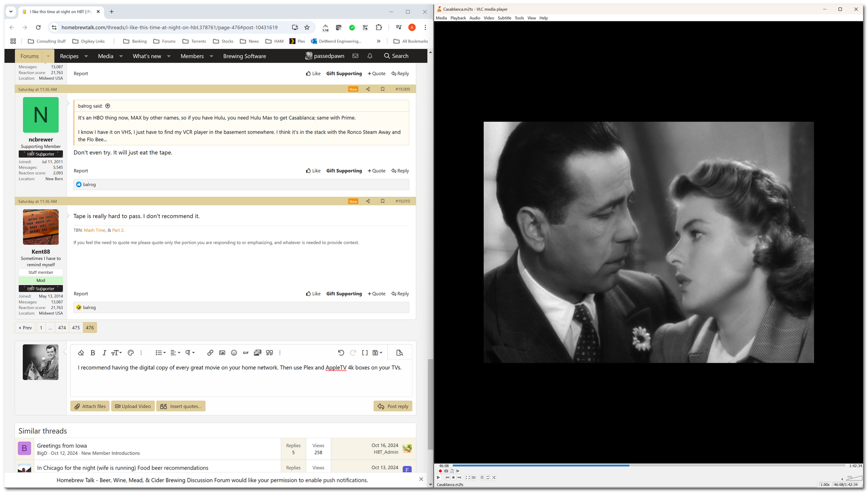868x493 pixels.
Task: Click the GIF insert icon in editor
Action: tap(246, 353)
